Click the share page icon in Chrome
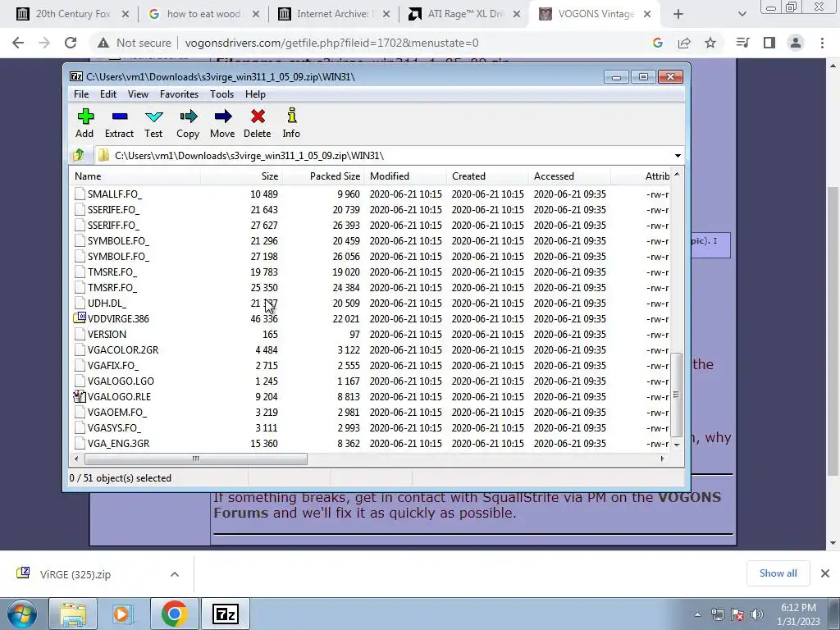 pos(684,43)
